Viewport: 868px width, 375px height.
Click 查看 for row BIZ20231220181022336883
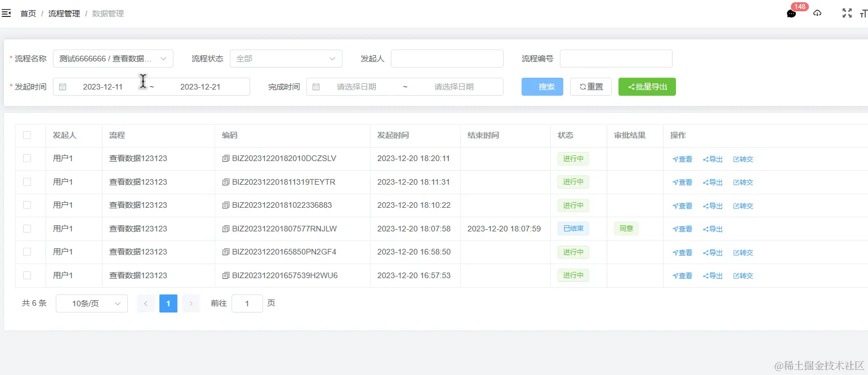pyautogui.click(x=683, y=206)
